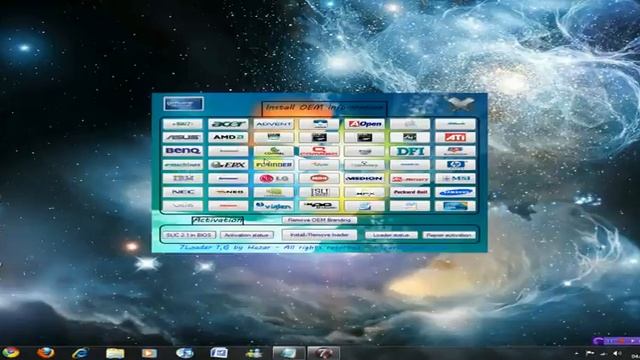Click the red oval logo beside LG
The height and width of the screenshot is (360, 640).
pyautogui.click(x=319, y=178)
